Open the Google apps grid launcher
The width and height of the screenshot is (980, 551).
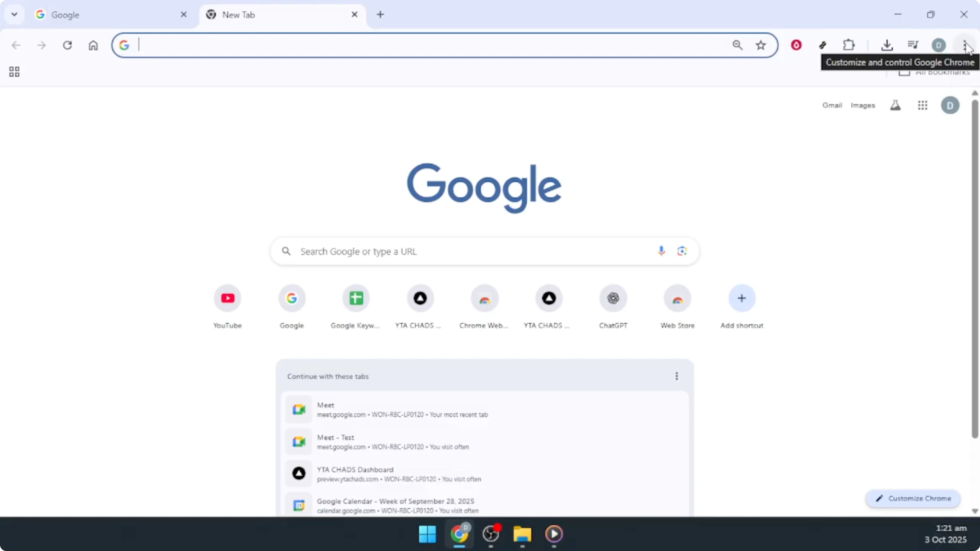click(923, 105)
